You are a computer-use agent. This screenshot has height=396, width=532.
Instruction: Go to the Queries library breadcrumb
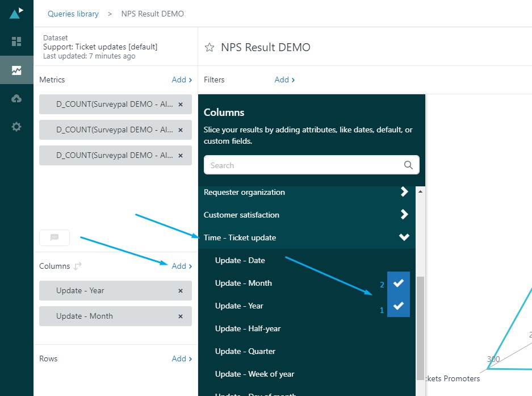coord(73,14)
